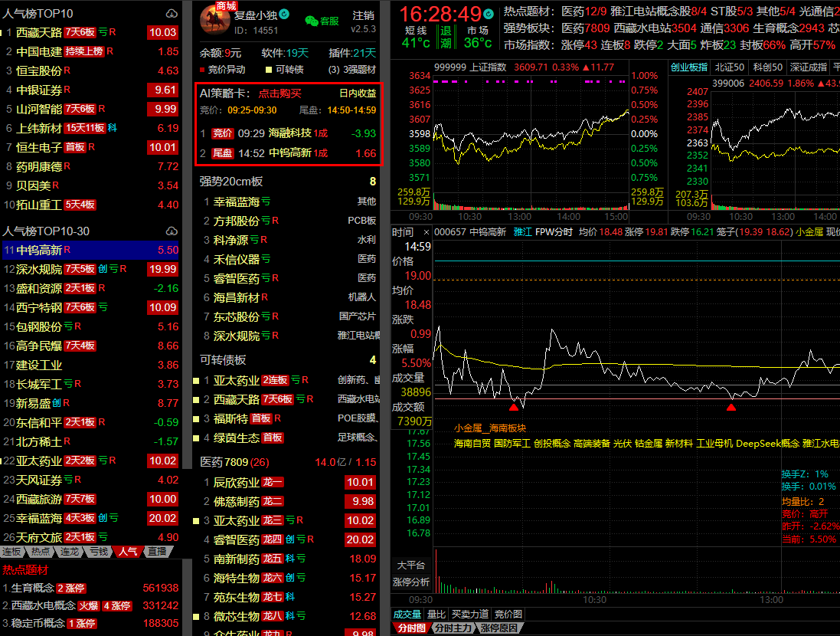
Task: Click the 火爆 badge on 西藏水电概念
Action: point(88,606)
